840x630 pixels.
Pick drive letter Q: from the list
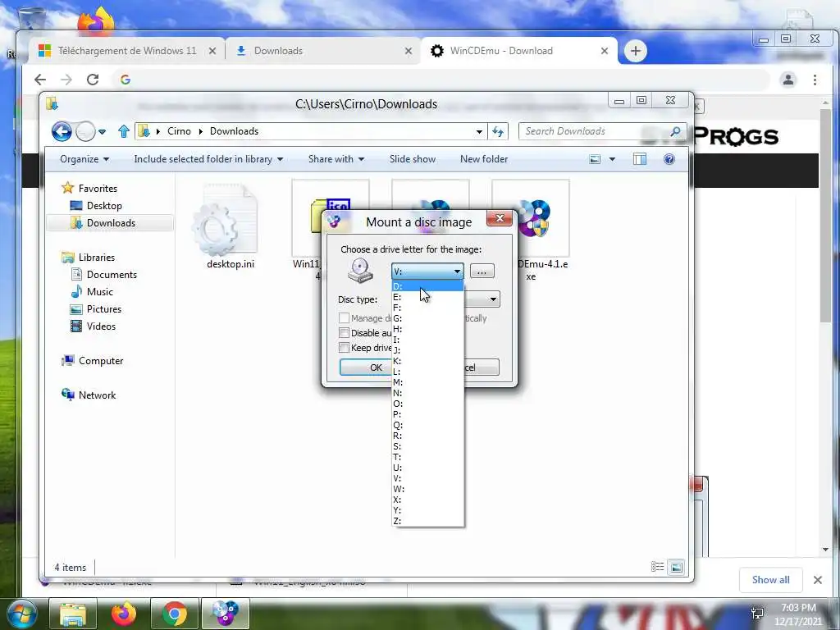pos(427,425)
